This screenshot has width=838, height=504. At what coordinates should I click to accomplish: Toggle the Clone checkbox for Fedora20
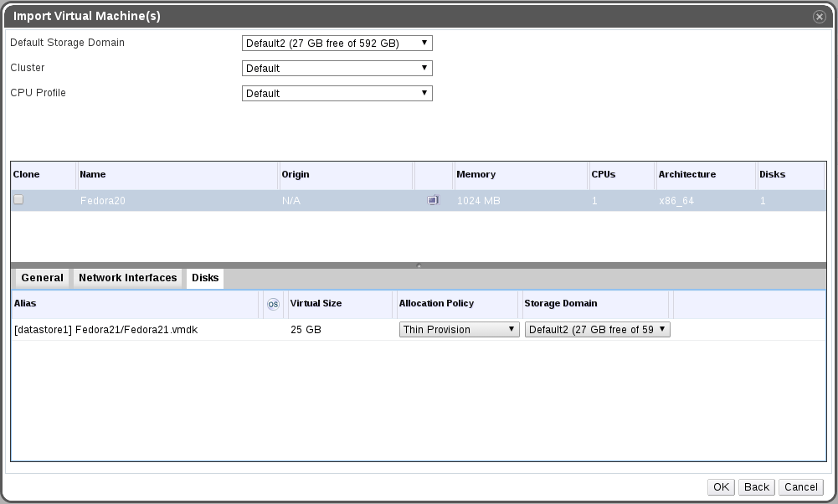pyautogui.click(x=18, y=200)
